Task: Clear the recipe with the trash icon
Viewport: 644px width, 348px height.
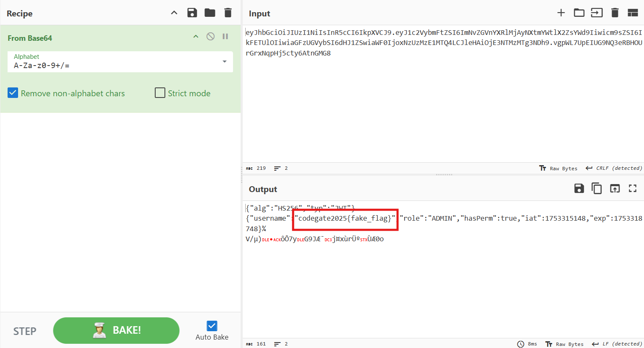Action: click(228, 13)
